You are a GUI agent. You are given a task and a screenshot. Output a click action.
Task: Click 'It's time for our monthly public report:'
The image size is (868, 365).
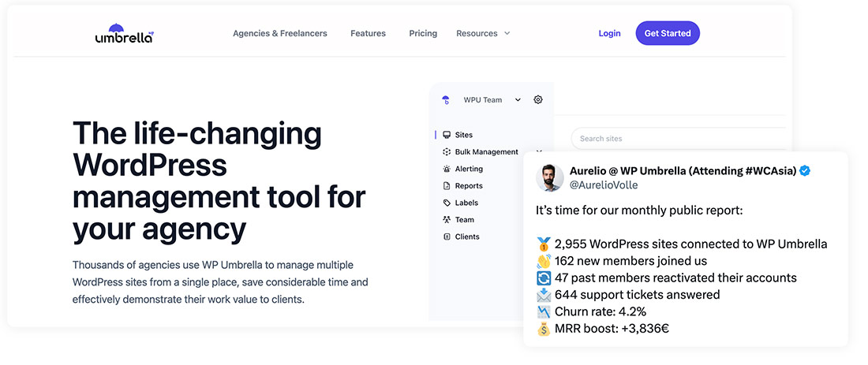tap(640, 210)
